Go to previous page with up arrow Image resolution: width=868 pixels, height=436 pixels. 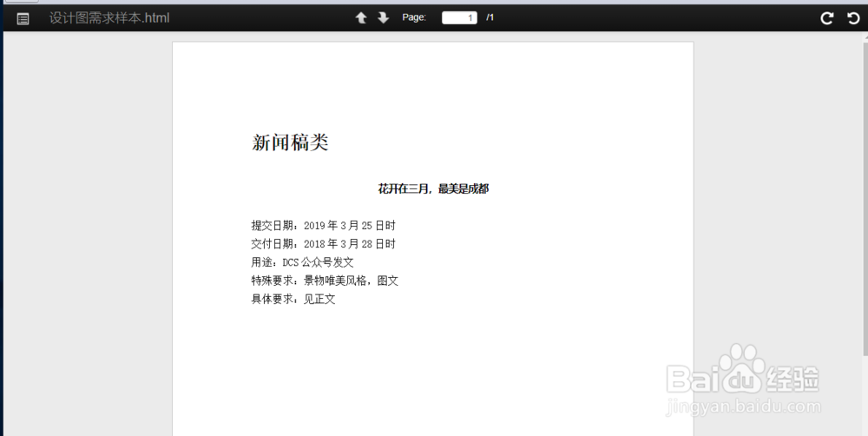[x=361, y=17]
